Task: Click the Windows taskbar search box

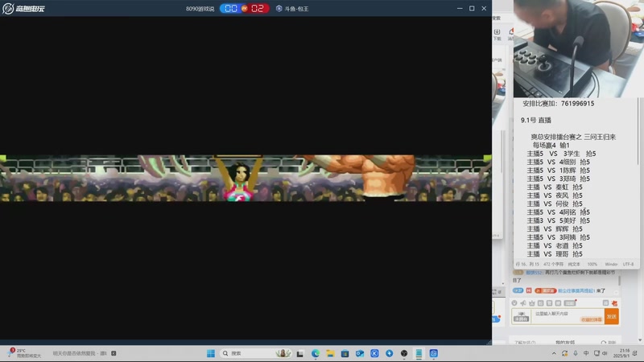Action: (x=257, y=353)
